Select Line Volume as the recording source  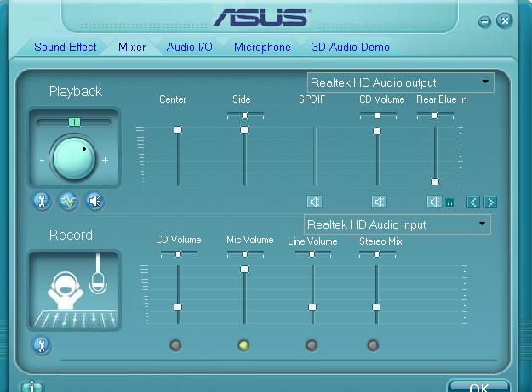(312, 345)
